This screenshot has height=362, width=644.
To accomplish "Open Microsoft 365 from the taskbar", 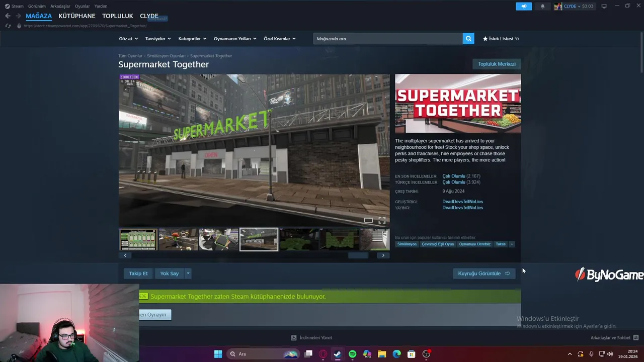I will point(367,354).
